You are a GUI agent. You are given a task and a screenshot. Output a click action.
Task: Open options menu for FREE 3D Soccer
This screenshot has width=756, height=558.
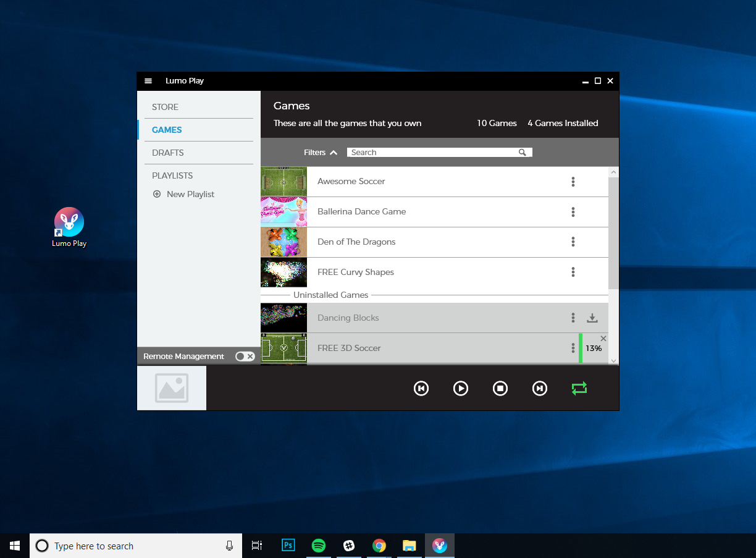click(x=573, y=349)
